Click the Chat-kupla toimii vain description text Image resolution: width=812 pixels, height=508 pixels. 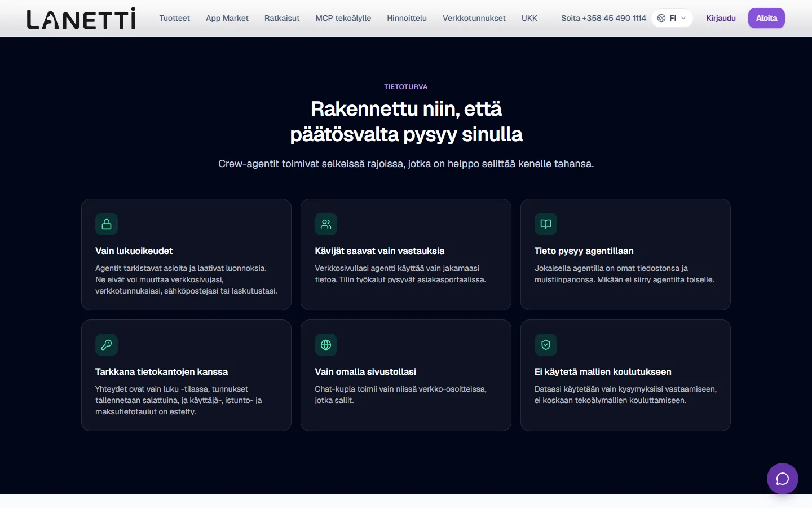click(x=400, y=395)
